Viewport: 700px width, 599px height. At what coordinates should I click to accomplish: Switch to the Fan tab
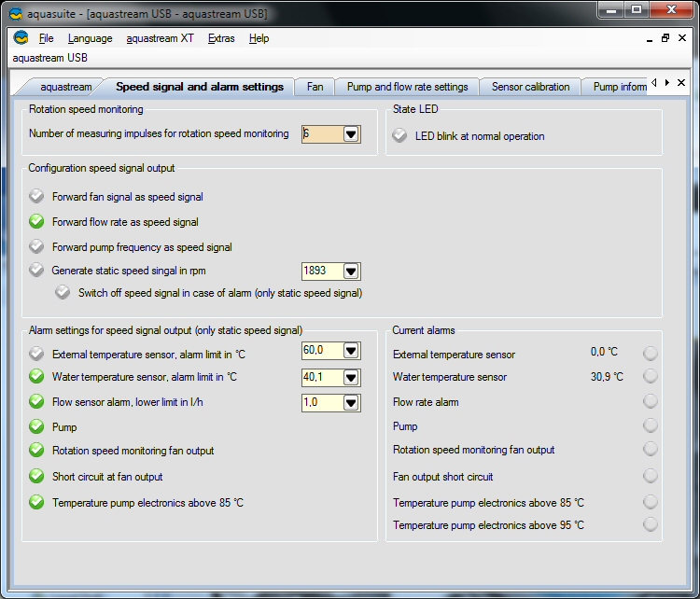[x=315, y=87]
